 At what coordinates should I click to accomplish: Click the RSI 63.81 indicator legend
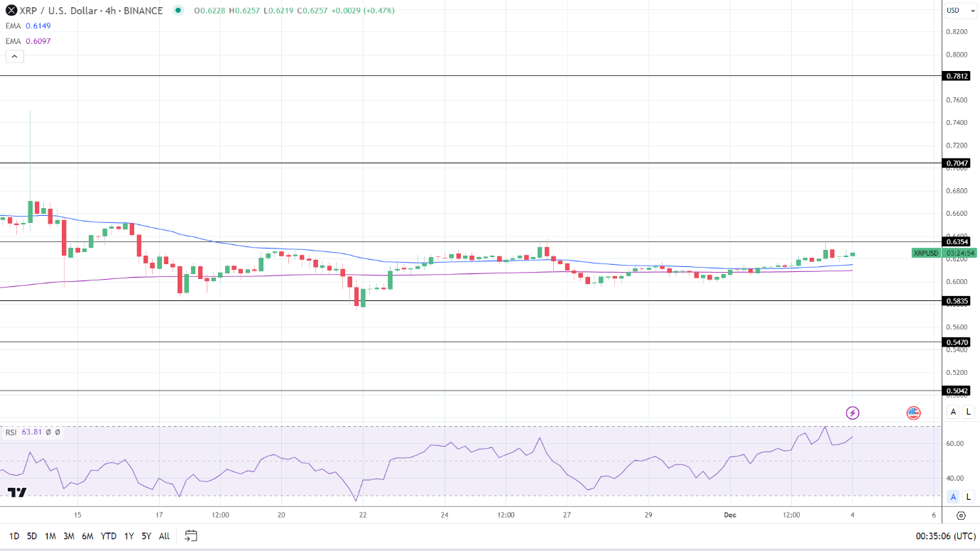click(33, 432)
